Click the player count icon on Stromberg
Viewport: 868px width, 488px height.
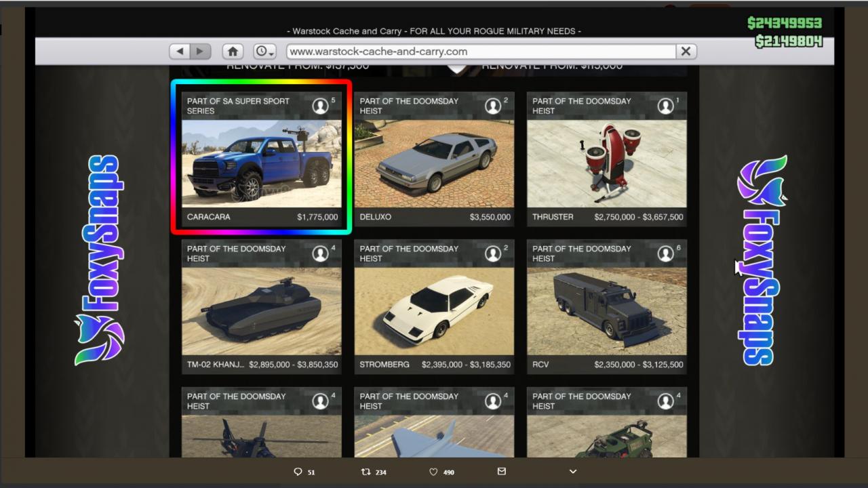[x=493, y=253]
